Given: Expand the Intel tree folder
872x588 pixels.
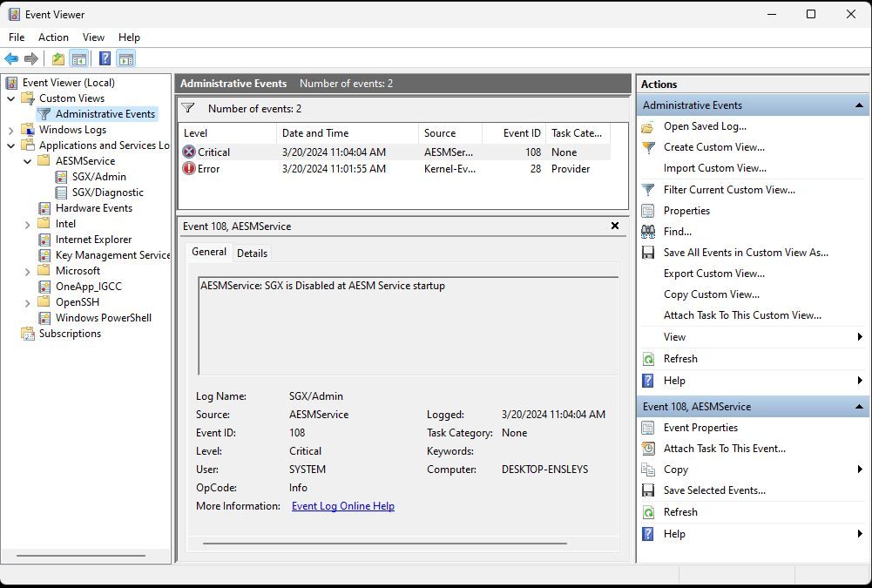Looking at the screenshot, I should [x=27, y=224].
